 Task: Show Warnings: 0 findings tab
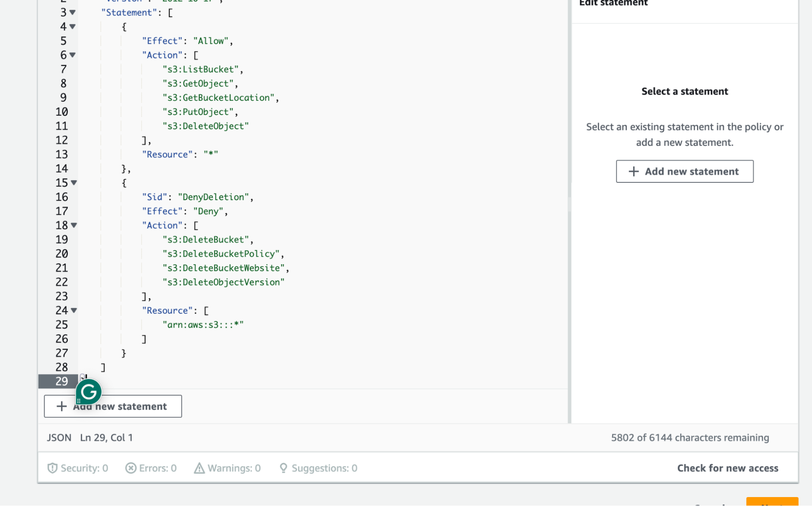[227, 468]
